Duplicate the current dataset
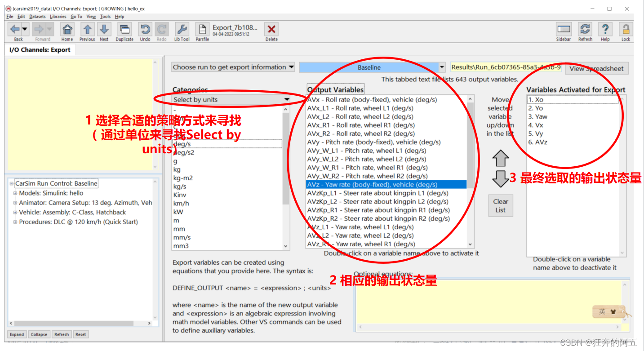Screen dimensions: 644x351 [x=124, y=29]
